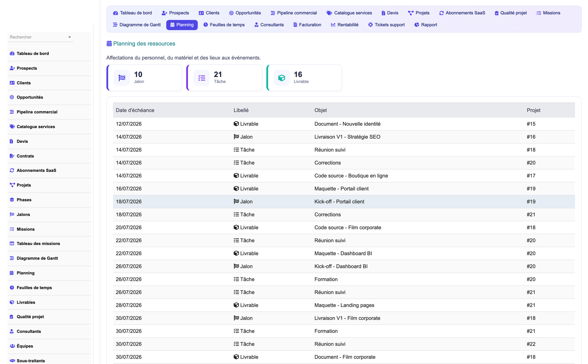Click the Planning calendar icon in sidebar

[12, 273]
